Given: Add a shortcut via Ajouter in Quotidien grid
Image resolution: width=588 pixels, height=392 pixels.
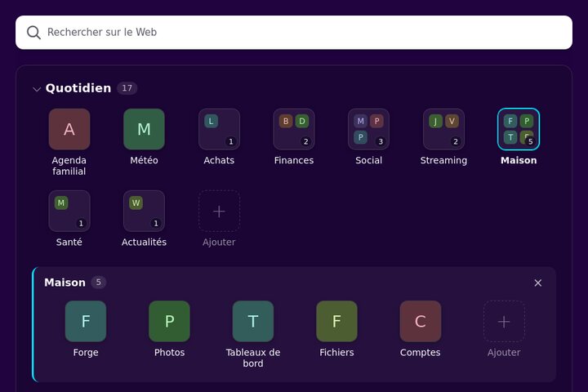Looking at the screenshot, I should click(x=219, y=212).
